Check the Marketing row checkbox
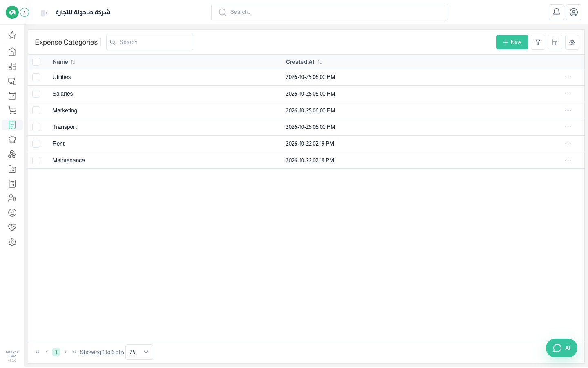 [x=36, y=110]
